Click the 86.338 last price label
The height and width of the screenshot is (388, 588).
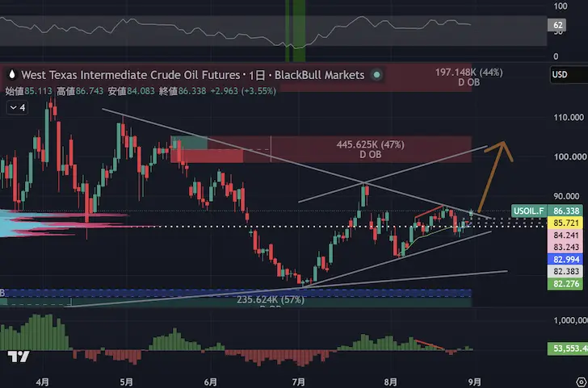(565, 211)
